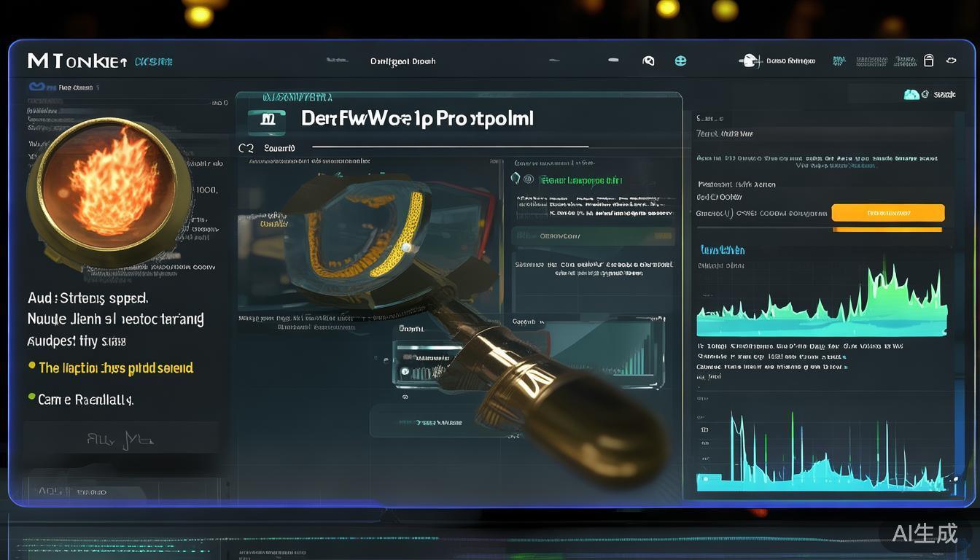
Task: Click the horizontal line under the main title
Action: click(450, 147)
